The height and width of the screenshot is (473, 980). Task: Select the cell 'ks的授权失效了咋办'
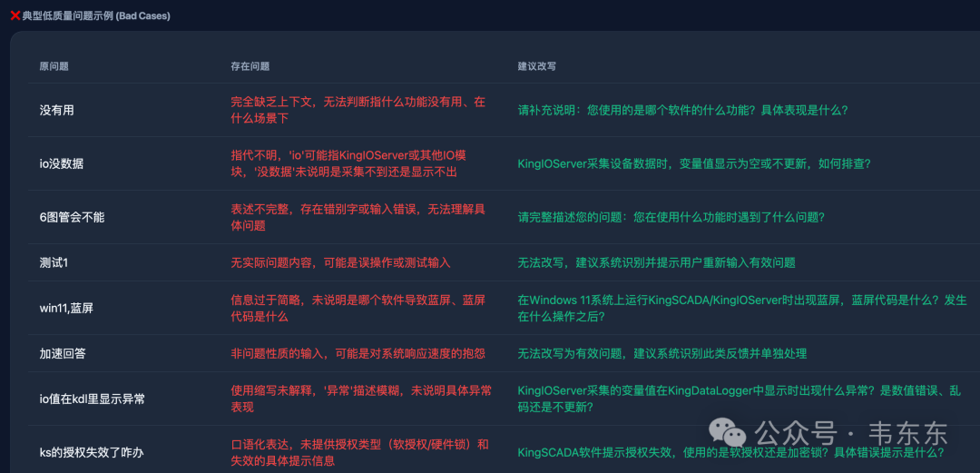(x=92, y=453)
